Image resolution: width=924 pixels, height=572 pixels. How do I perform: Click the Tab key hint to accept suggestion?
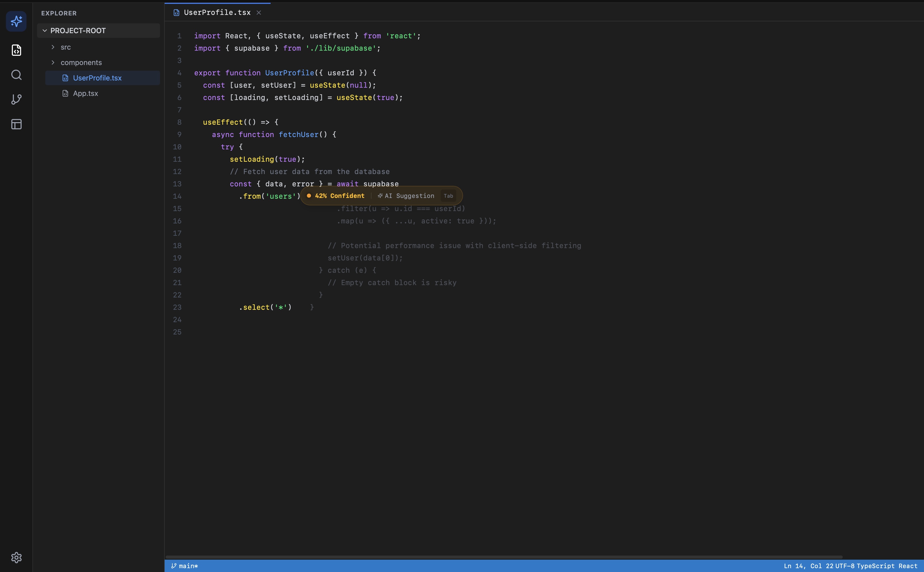tap(448, 196)
